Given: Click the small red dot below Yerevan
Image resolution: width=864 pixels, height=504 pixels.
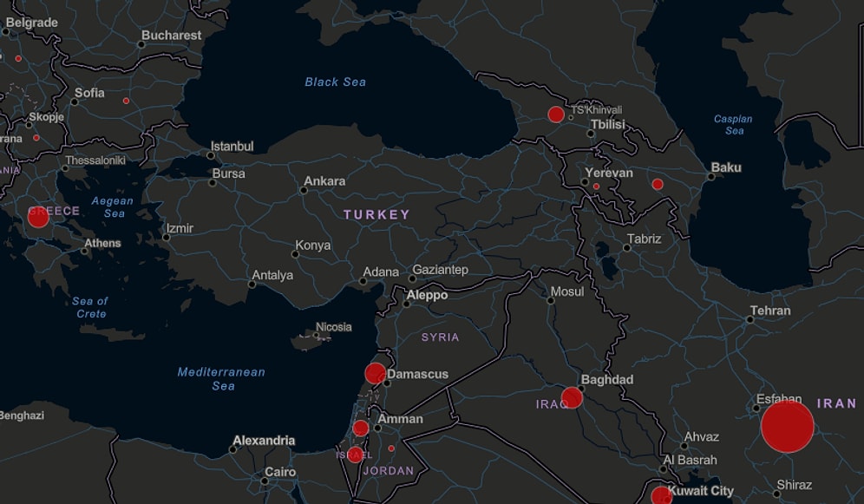Looking at the screenshot, I should click(x=596, y=187).
